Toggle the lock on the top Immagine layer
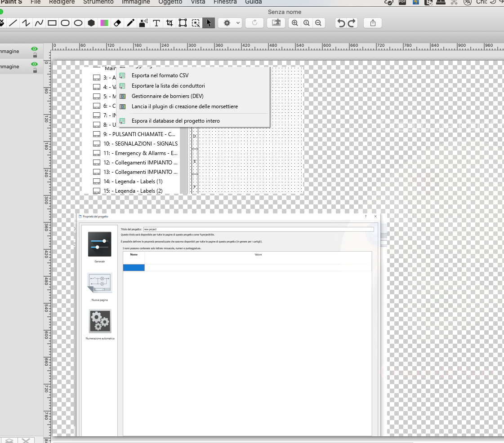504x443 pixels. (35, 55)
